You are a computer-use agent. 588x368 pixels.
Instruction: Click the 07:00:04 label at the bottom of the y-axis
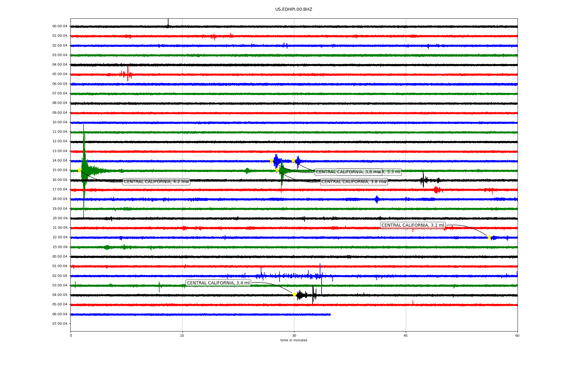point(60,324)
